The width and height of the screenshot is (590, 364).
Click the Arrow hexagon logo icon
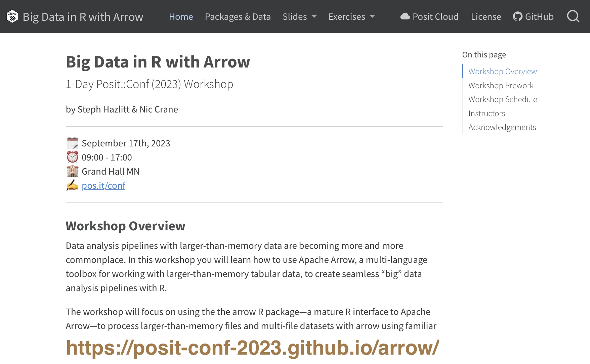click(12, 16)
